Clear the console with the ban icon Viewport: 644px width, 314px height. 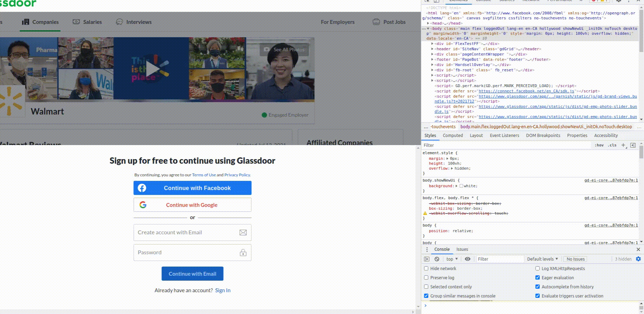click(x=437, y=259)
